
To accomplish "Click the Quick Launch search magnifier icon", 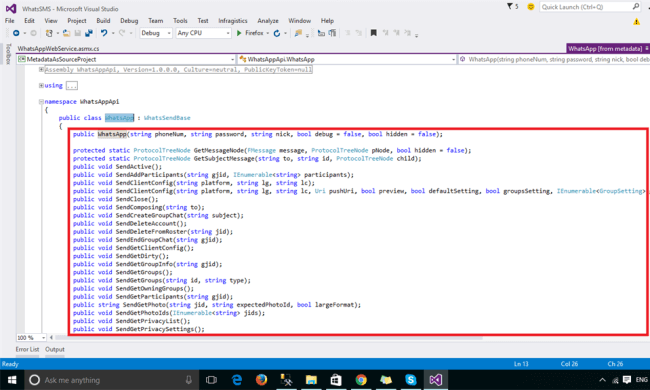I will (x=636, y=6).
